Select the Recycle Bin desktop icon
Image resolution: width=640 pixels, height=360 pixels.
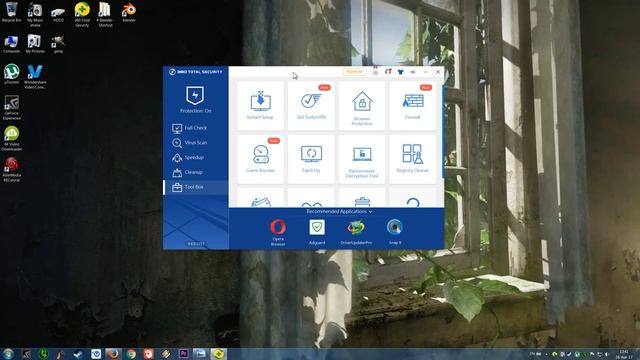[x=11, y=12]
